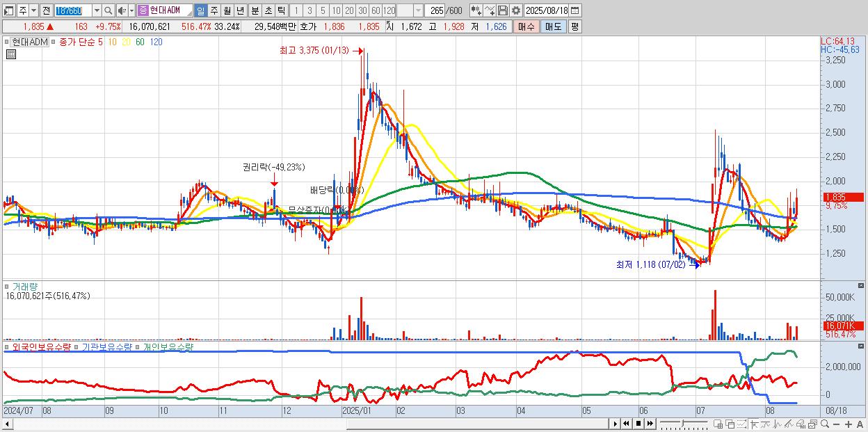Click the 60 moving average legend color

pyautogui.click(x=140, y=42)
